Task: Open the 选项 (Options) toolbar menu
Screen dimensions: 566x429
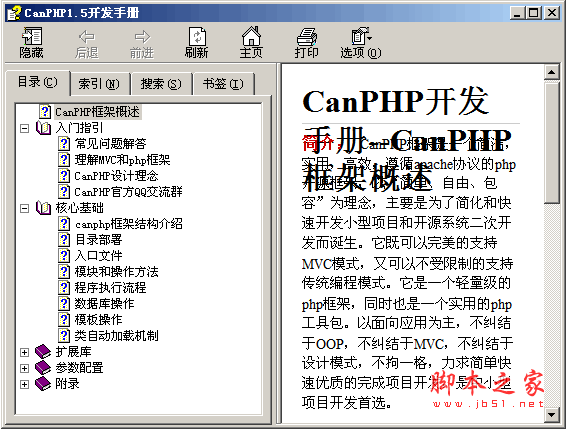Action: (x=361, y=36)
